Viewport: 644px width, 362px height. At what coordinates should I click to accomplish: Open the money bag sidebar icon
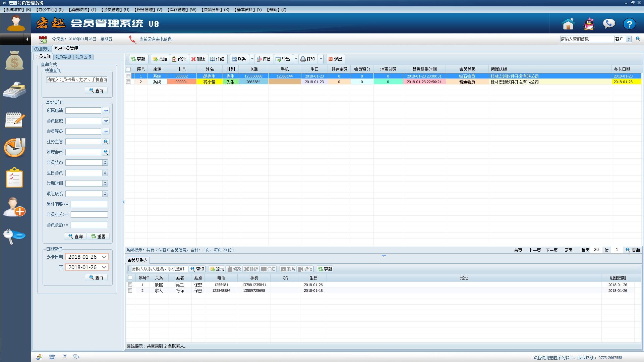pos(14,61)
